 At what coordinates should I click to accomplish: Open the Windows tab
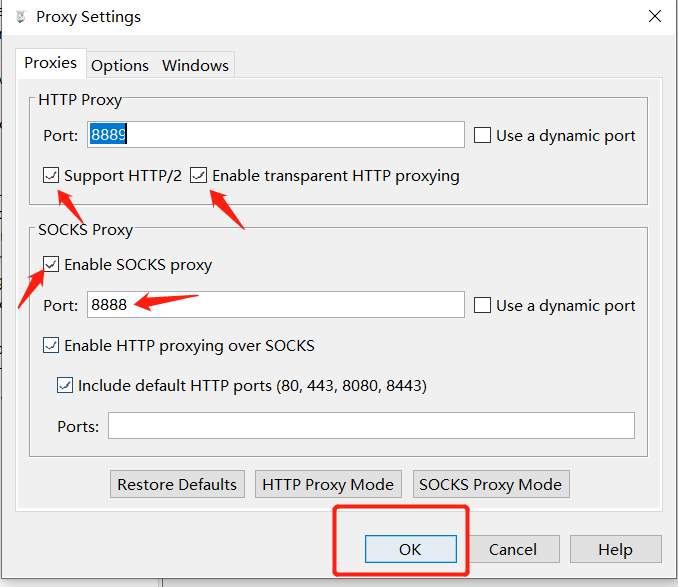click(196, 65)
